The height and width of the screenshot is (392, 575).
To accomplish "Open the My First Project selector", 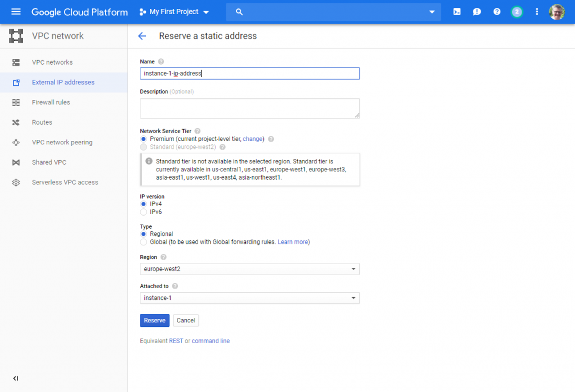I will [174, 12].
